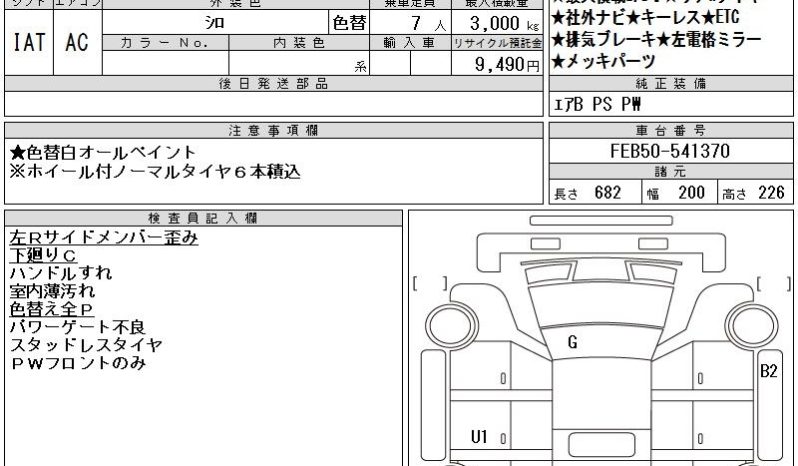Click the length 682 dimension field
798x466 pixels.
point(595,193)
